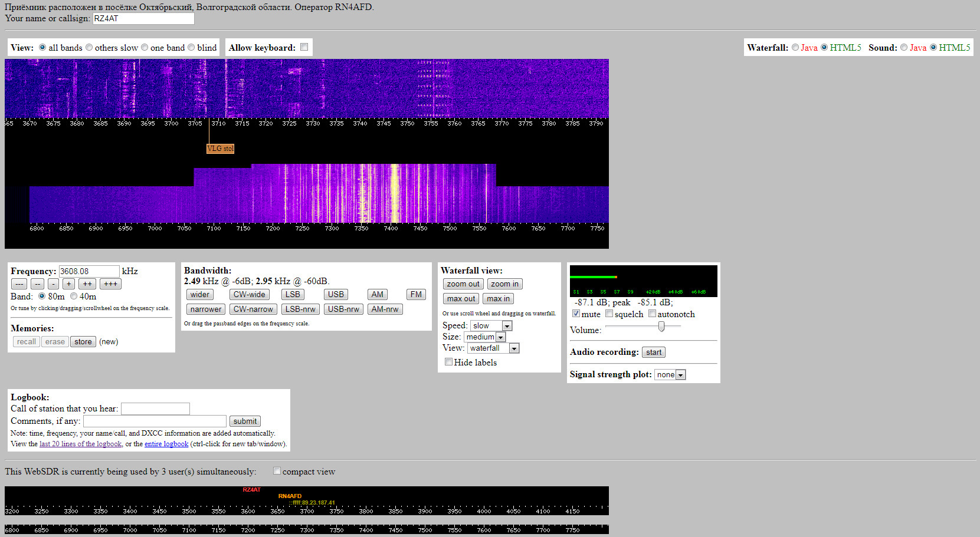Submit the logbook entry
The height and width of the screenshot is (537, 980).
[245, 421]
